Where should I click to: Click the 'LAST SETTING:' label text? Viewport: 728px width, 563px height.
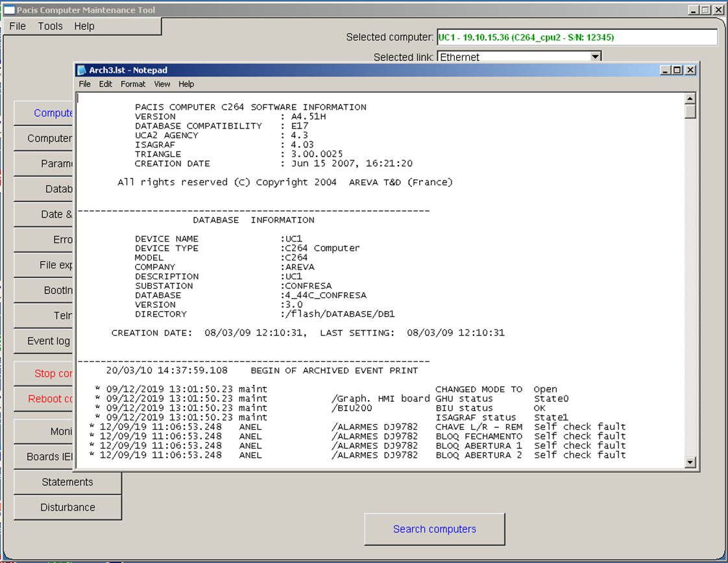[x=357, y=333]
